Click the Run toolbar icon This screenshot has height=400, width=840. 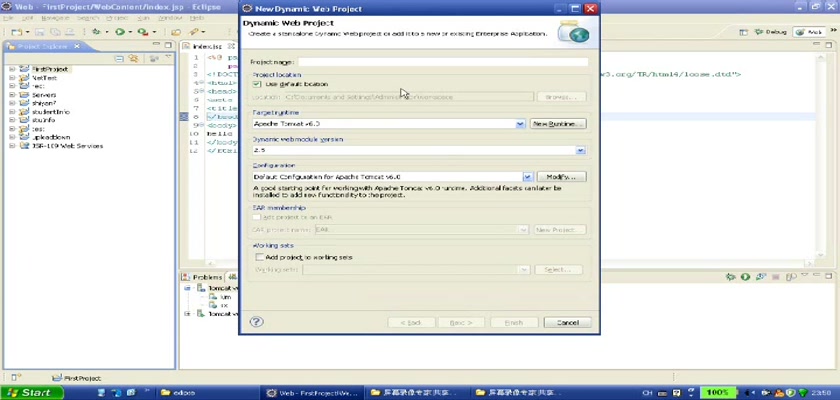click(x=119, y=32)
